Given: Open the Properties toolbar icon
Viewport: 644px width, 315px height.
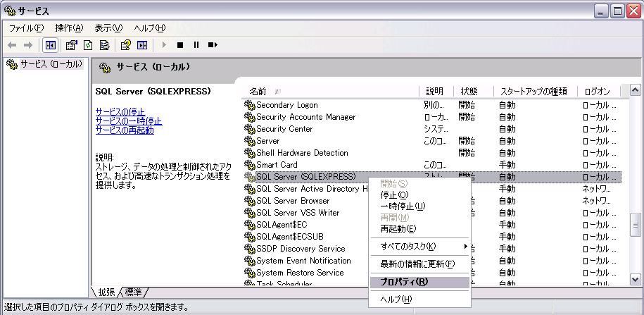Looking at the screenshot, I should click(72, 45).
